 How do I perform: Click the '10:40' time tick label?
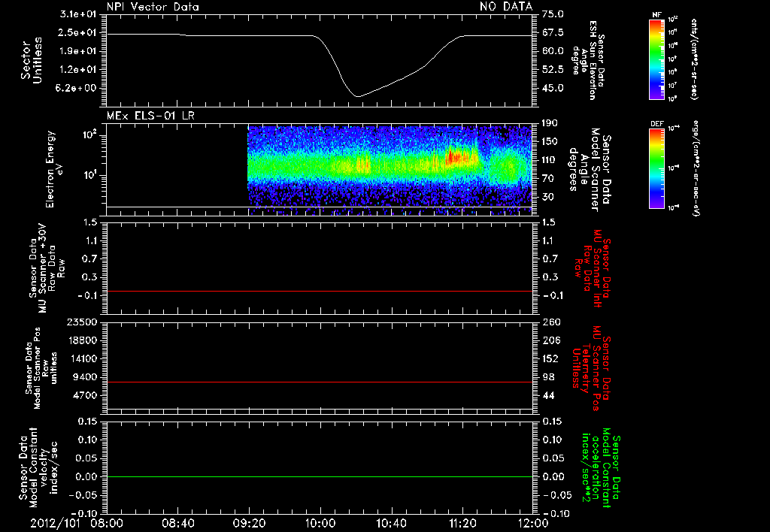pyautogui.click(x=391, y=523)
